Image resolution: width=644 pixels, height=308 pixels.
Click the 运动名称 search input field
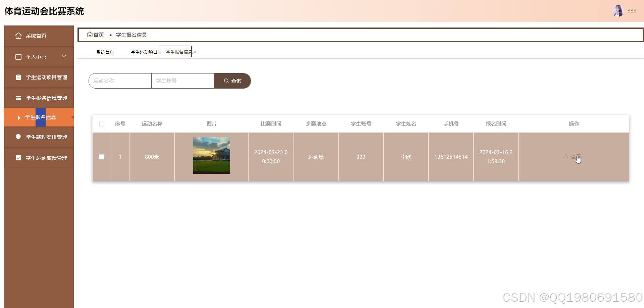[x=120, y=81]
